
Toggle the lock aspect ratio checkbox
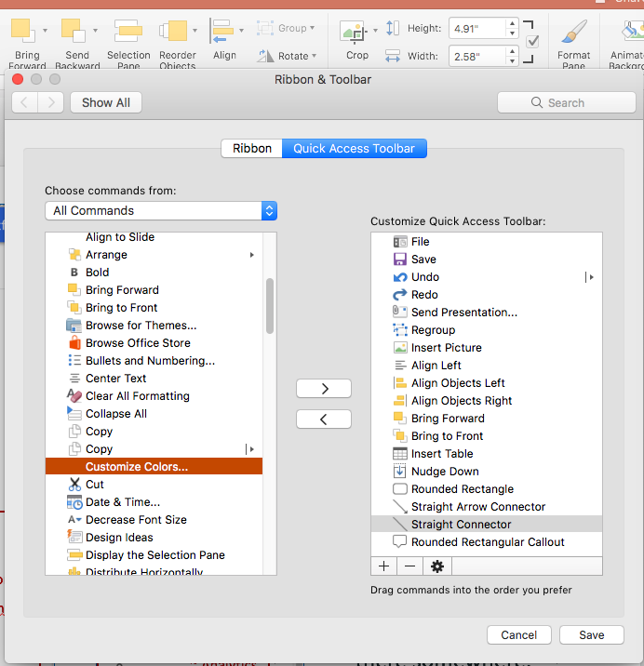coord(532,42)
